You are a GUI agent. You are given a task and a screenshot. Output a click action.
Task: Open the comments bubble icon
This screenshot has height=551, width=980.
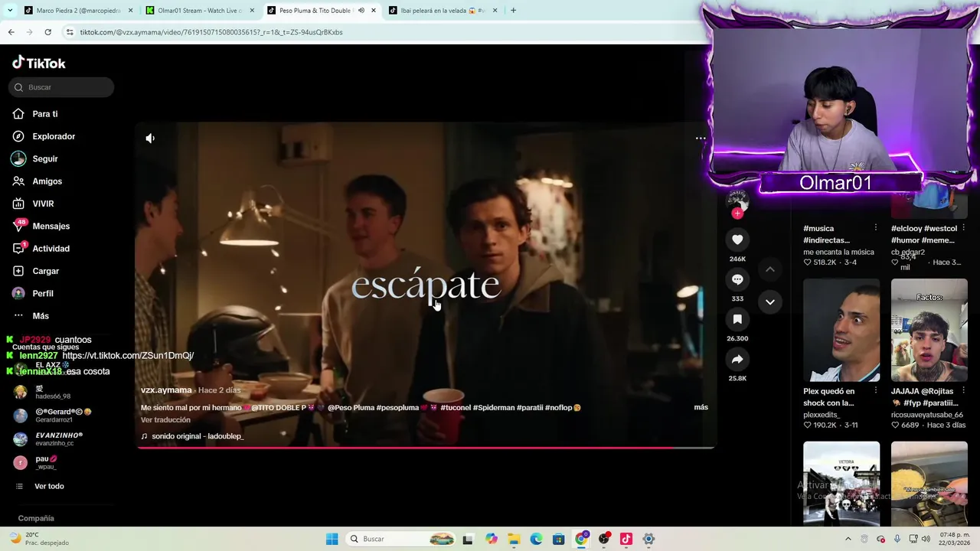pos(737,279)
